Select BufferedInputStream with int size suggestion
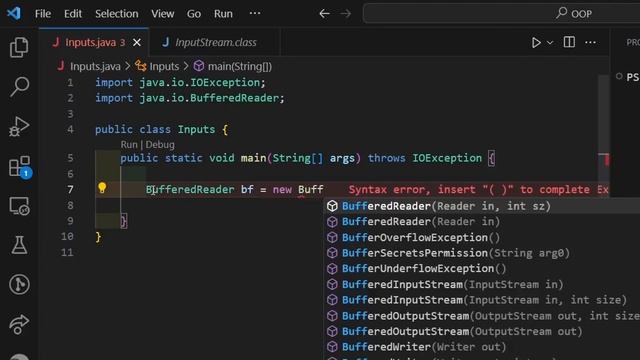Screen dimensions: 640x360 (x=482, y=300)
